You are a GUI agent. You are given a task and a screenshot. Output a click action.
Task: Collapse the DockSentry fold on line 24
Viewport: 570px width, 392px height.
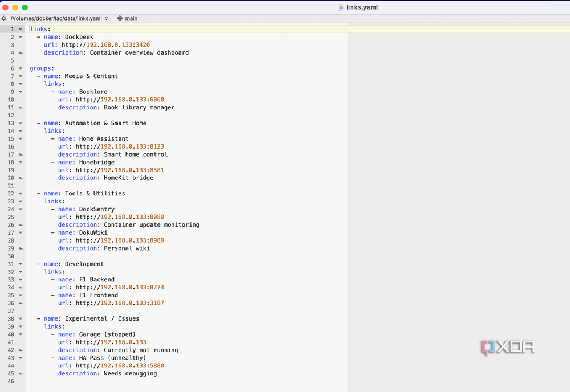pos(21,209)
